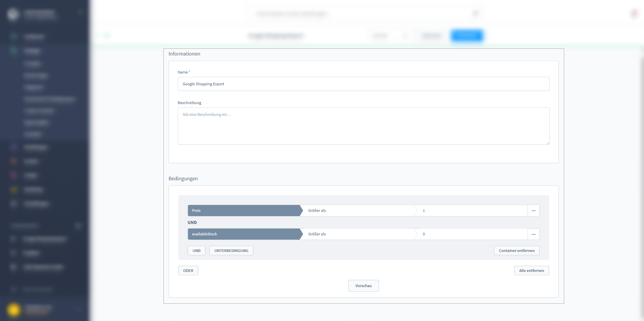This screenshot has width=644, height=321.
Task: Open the Vorschau preview
Action: pyautogui.click(x=364, y=286)
